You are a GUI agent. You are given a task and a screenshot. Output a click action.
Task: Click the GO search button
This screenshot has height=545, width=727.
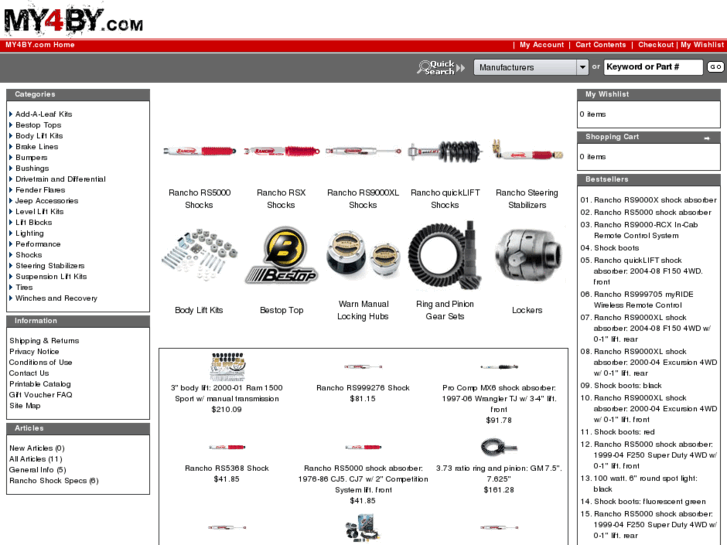(715, 67)
